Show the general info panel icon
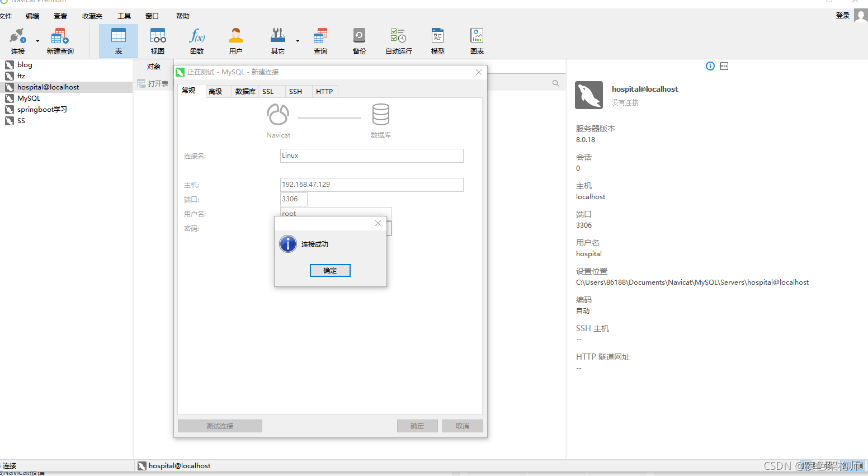The image size is (868, 476). [710, 66]
